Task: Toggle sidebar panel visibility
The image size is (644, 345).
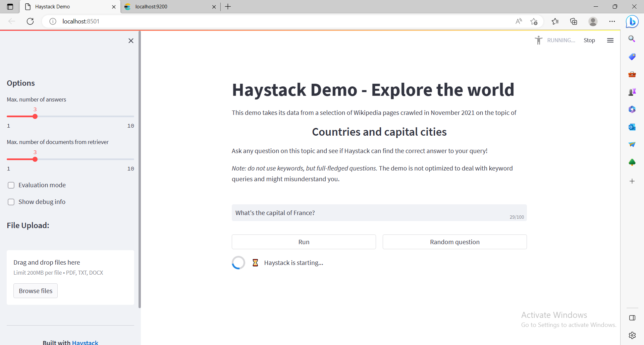Action: point(632,318)
